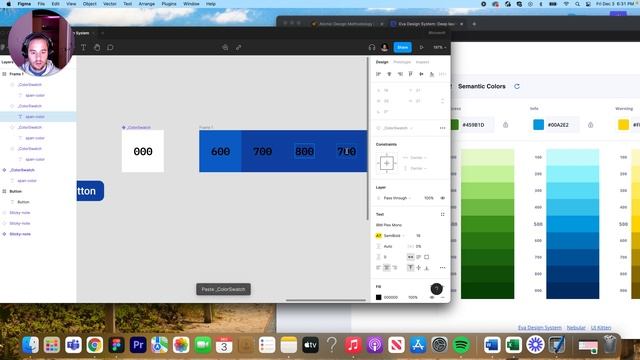The image size is (640, 360).
Task: Open the Vector menu
Action: [x=109, y=4]
